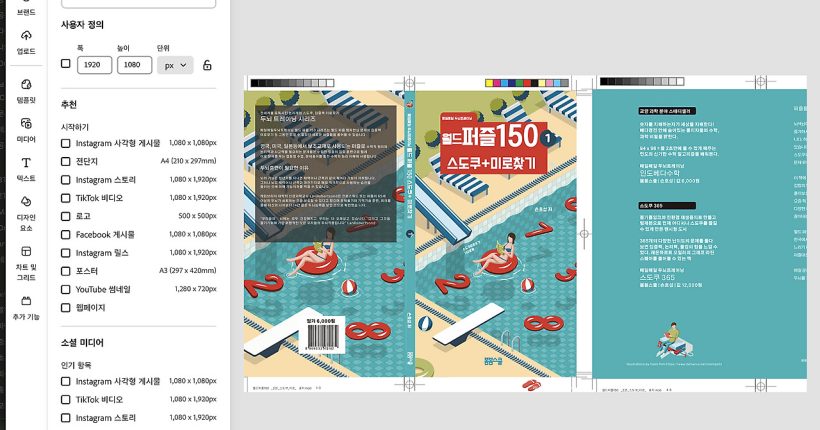Open the 템플릿 (Templates) sidebar panel
The width and height of the screenshot is (820, 430).
[x=26, y=90]
